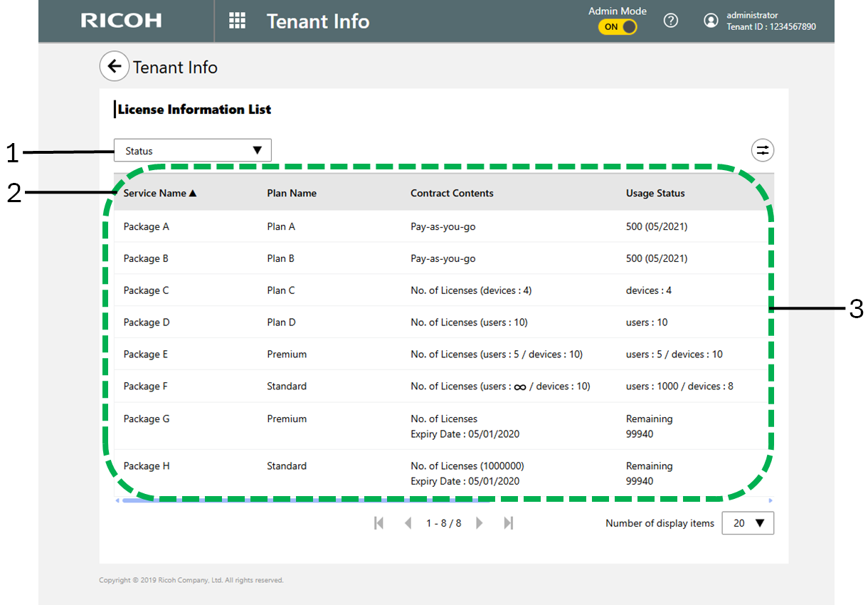Go to the next page arrow

point(479,523)
